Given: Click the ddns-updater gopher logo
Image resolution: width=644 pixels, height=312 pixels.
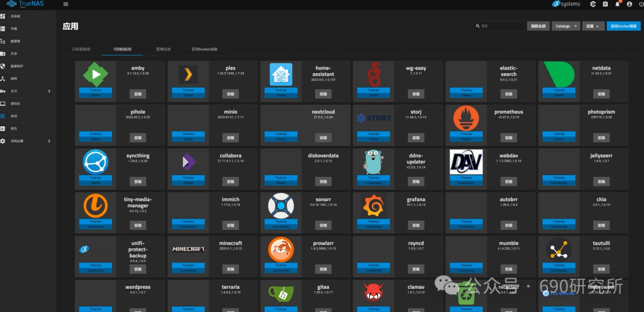Looking at the screenshot, I should pos(373,162).
